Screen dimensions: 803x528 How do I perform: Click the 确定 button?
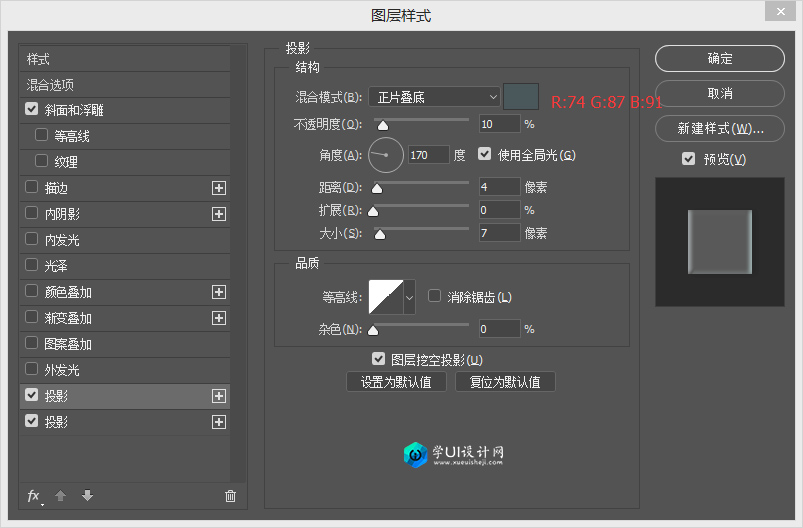(x=719, y=59)
